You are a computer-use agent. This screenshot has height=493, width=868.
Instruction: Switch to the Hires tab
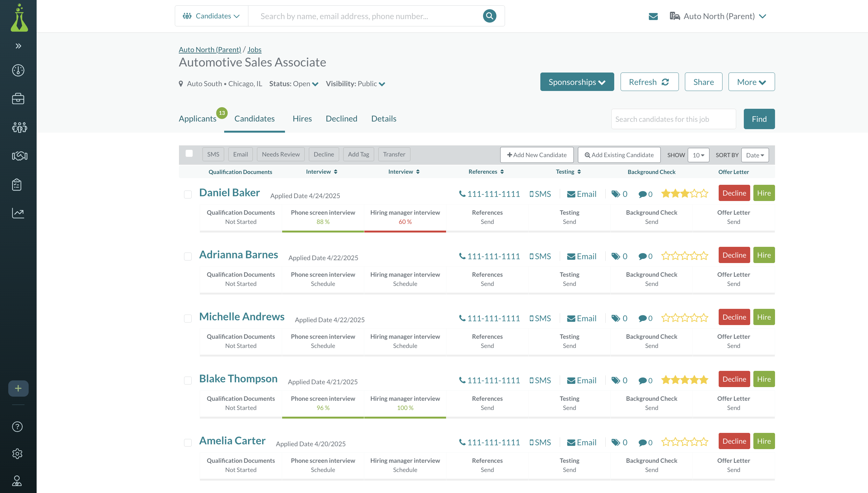click(302, 119)
